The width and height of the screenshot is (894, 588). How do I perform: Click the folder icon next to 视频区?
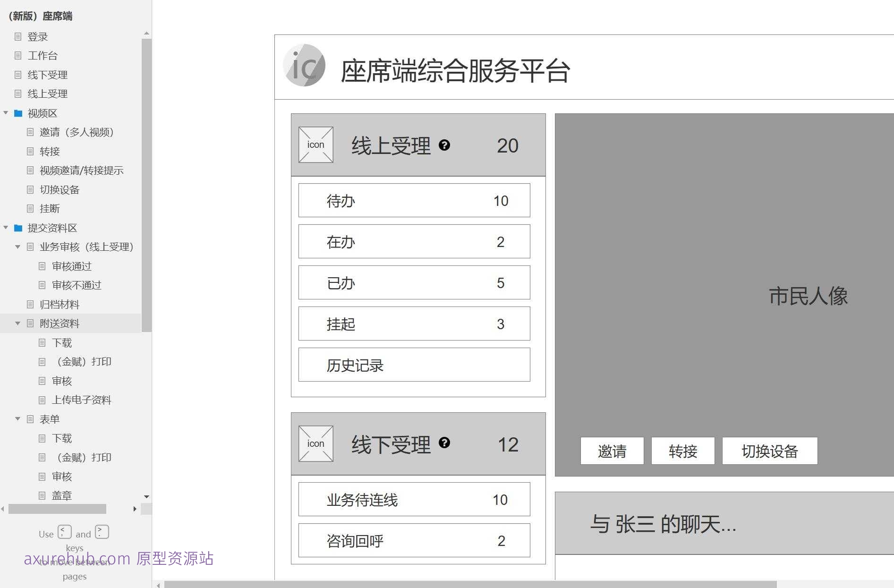pos(17,113)
